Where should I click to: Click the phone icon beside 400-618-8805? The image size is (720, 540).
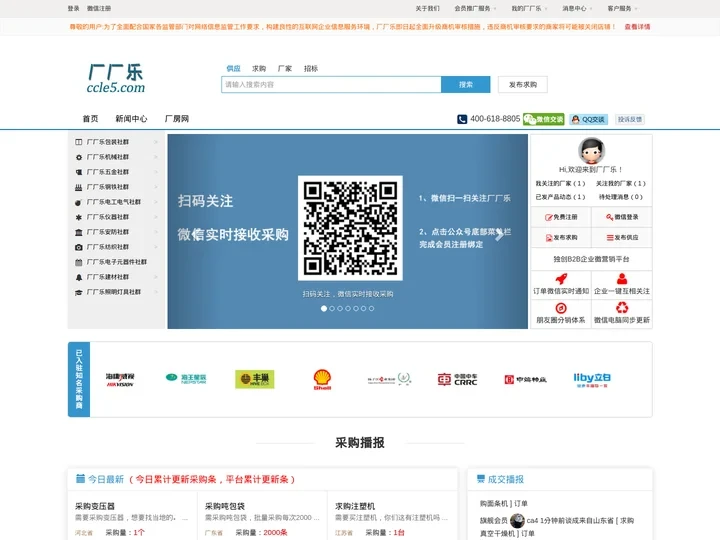point(462,119)
